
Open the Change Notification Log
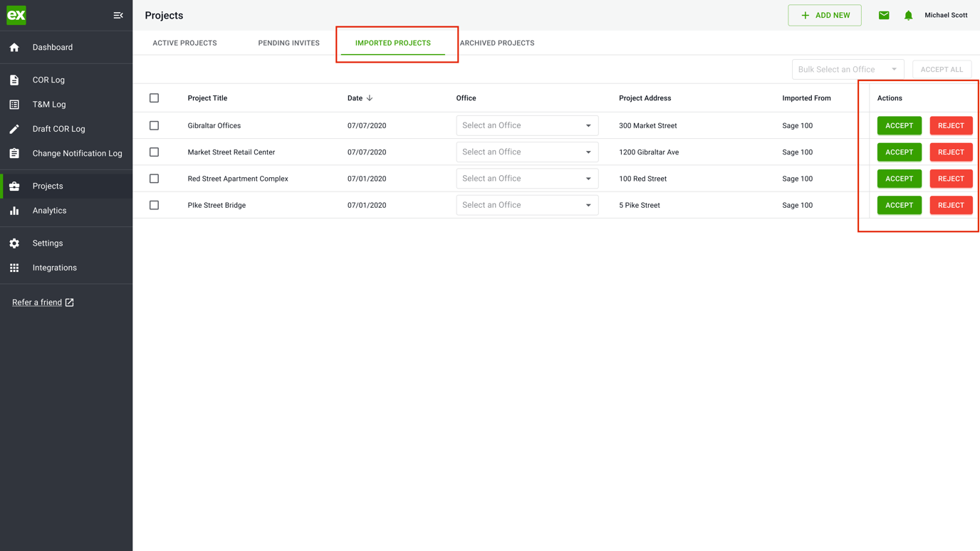[x=78, y=153]
